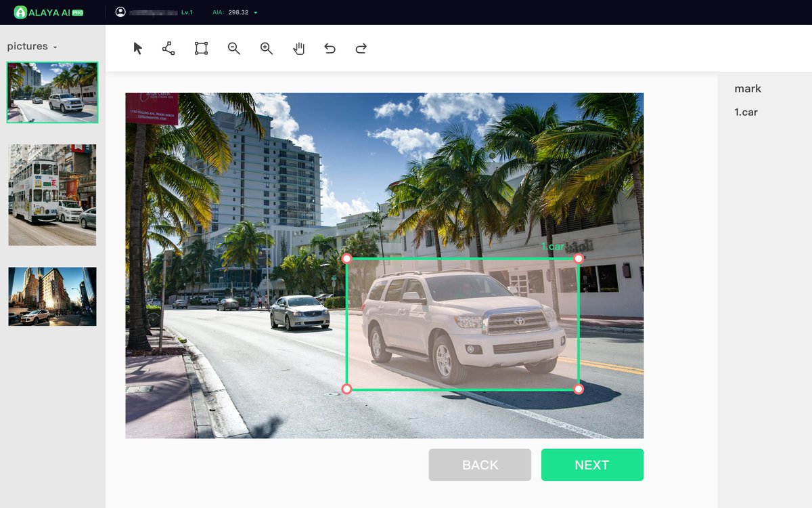Screen dimensions: 812x508
Task: Select the 1.car annotation label
Action: (746, 112)
